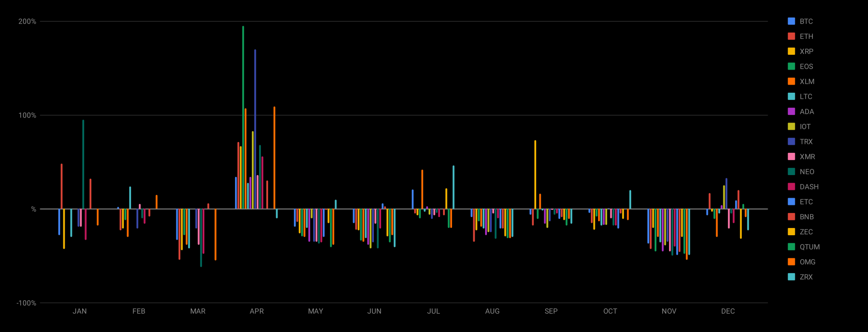The image size is (868, 332).
Task: Click the tallest green EOS bar in April
Action: (x=243, y=118)
